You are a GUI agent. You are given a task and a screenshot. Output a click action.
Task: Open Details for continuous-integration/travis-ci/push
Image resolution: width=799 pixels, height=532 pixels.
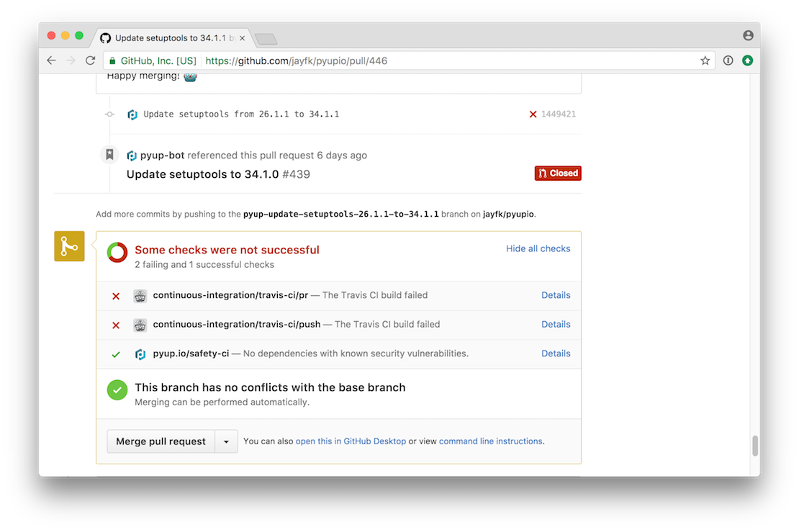[x=556, y=324]
